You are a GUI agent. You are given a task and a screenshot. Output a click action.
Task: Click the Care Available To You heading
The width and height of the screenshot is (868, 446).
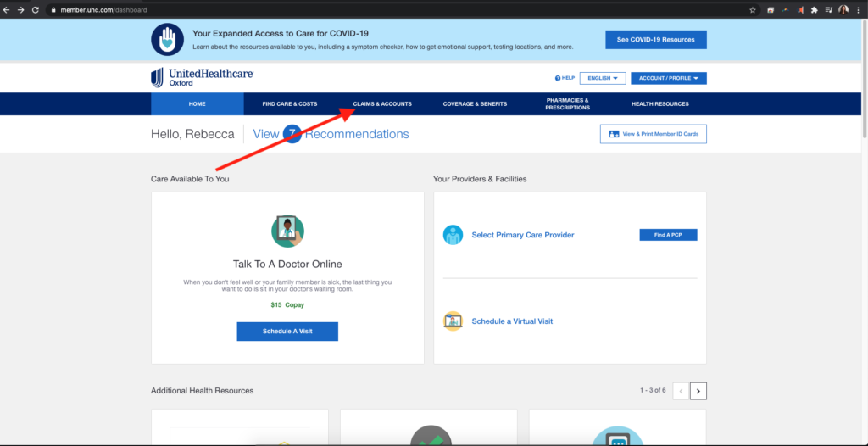click(190, 179)
